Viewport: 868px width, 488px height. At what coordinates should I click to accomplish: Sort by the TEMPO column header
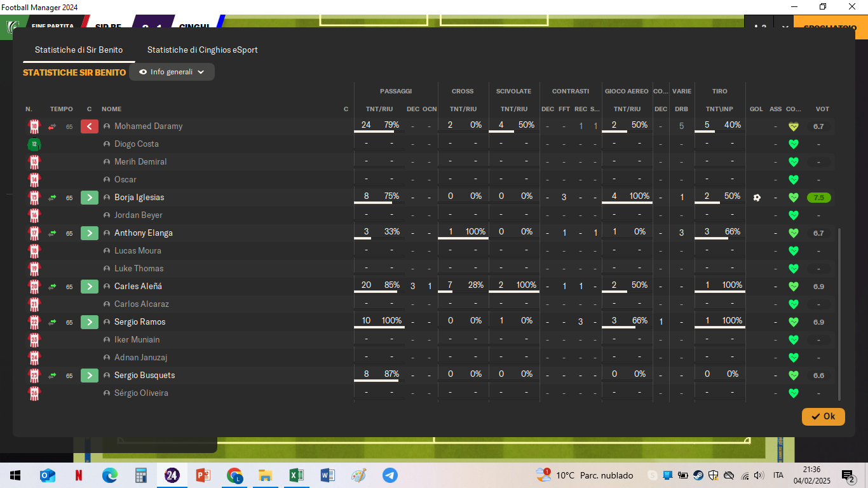tap(62, 109)
